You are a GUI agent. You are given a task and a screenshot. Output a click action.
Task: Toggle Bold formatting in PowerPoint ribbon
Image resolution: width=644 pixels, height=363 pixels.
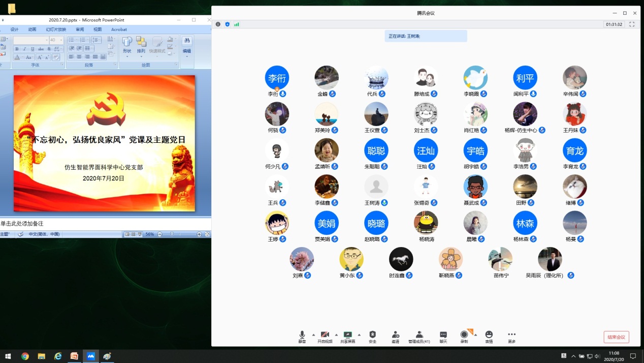point(17,49)
